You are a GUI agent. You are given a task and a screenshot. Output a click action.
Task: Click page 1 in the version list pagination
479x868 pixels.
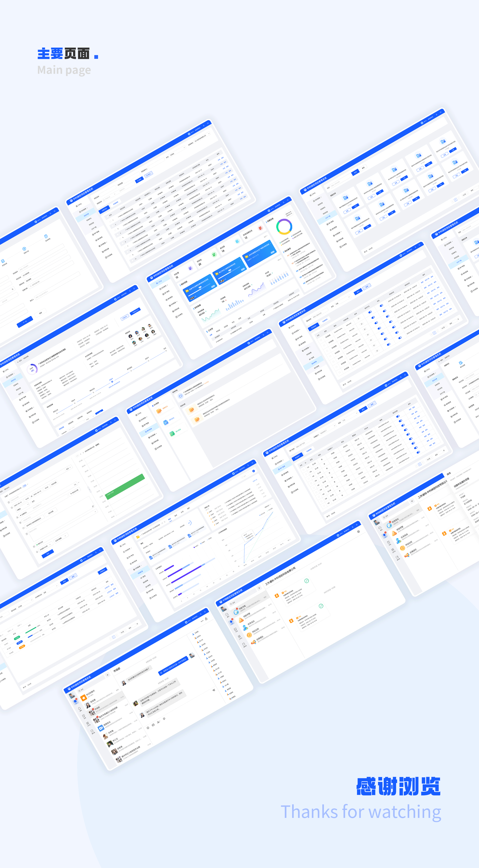click(x=114, y=637)
